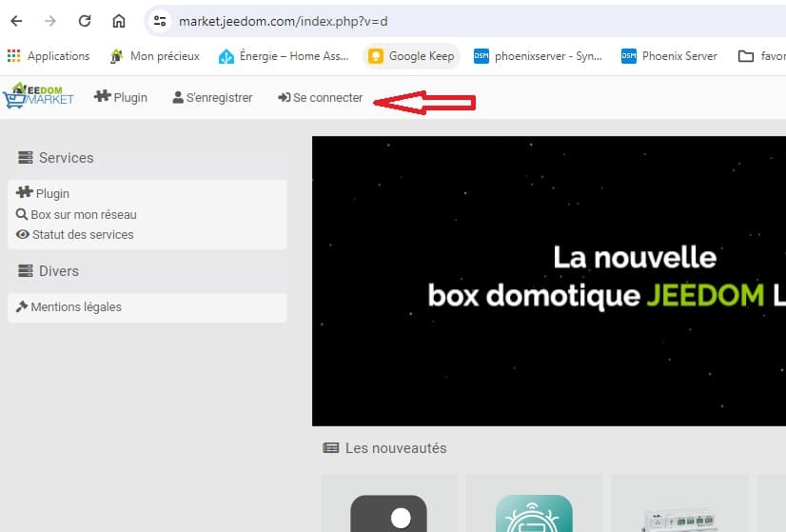Click S'enregistrer to register
Screen dimensions: 786x532
coord(212,97)
